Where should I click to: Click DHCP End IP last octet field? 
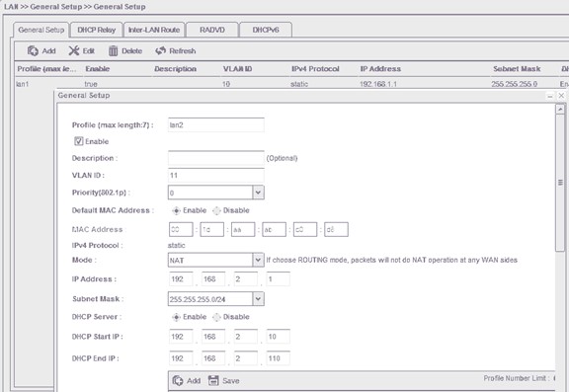pos(278,358)
